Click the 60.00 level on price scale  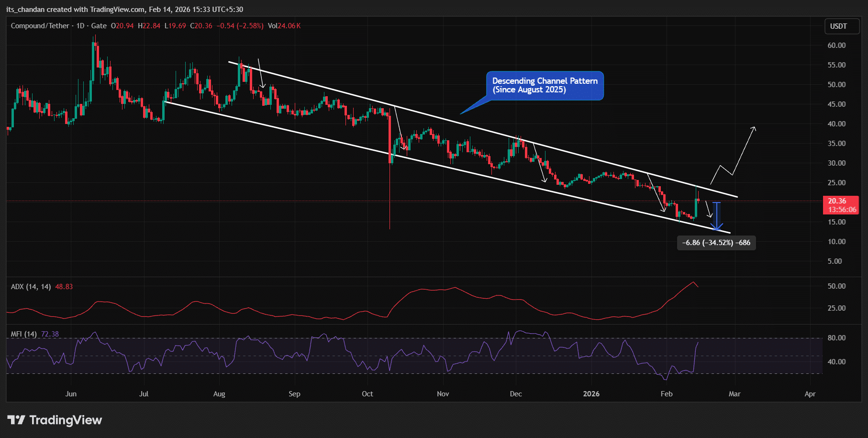(x=836, y=45)
